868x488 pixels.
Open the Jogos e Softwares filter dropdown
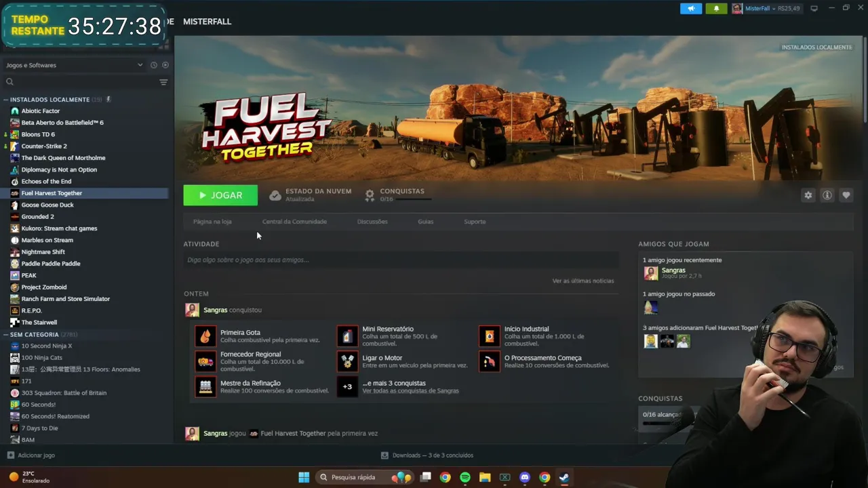[x=74, y=65]
